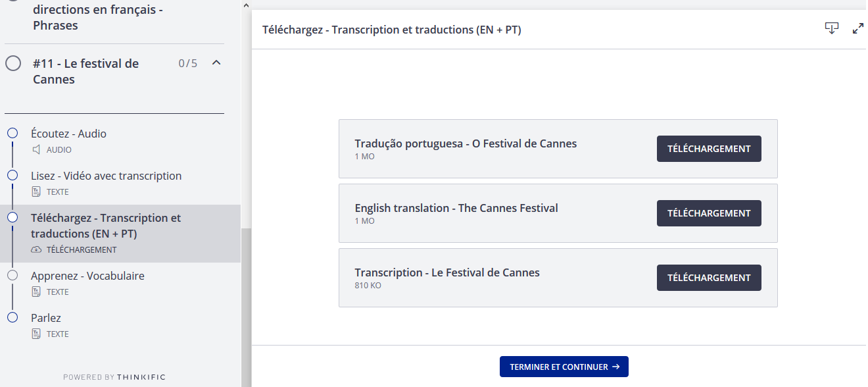The image size is (868, 387).
Task: Click the download icon in lesson header
Action: (x=832, y=28)
